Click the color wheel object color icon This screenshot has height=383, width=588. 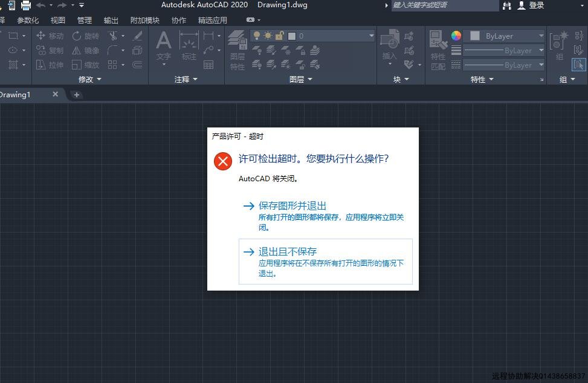pos(456,36)
